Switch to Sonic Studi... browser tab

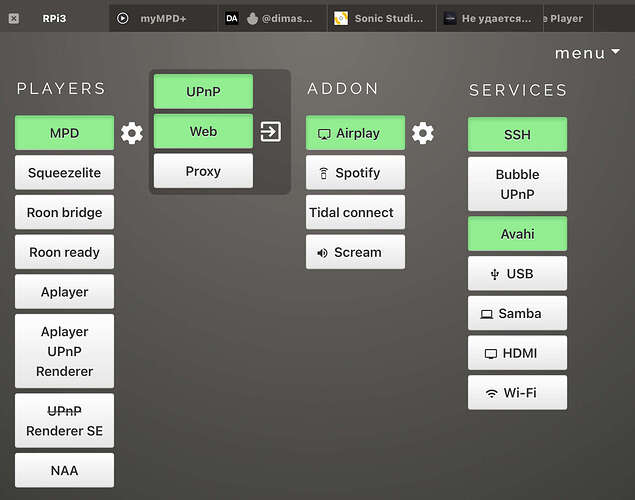[x=382, y=18]
